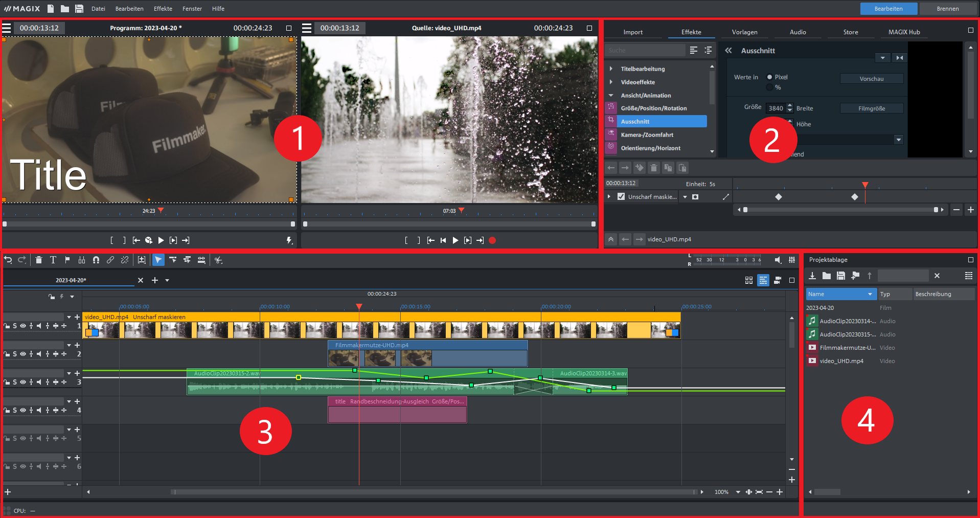
Task: Click the second keyframe diamond in effect timeline
Action: [855, 197]
